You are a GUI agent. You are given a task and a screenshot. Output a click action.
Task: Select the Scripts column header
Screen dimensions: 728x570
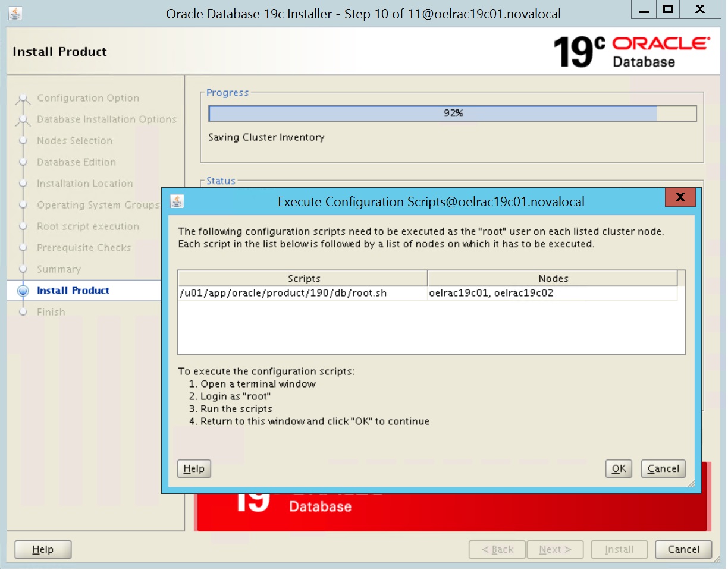point(303,278)
